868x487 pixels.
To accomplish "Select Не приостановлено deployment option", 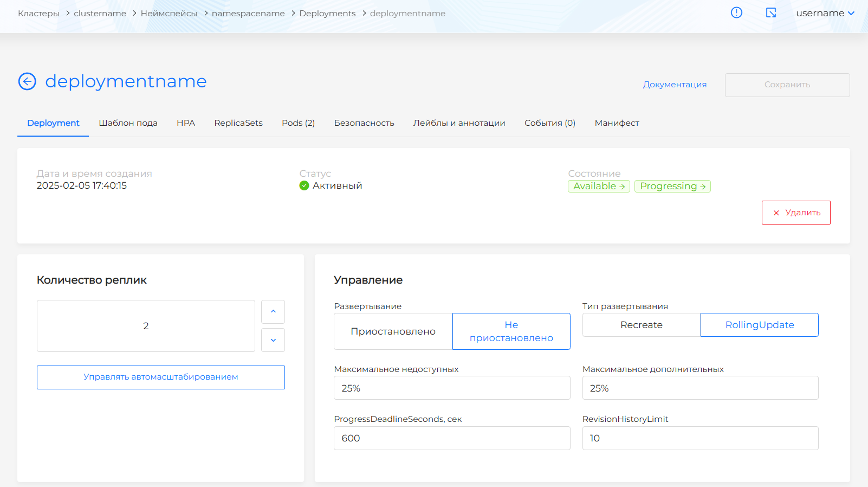I will tap(511, 331).
